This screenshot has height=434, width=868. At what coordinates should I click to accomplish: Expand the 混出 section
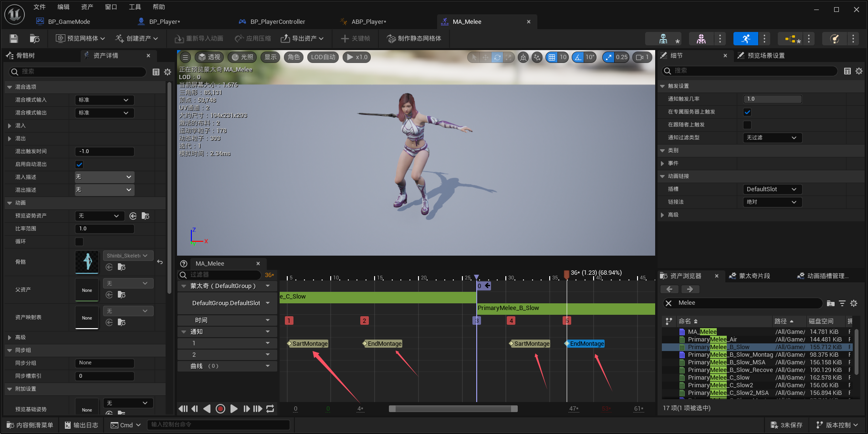coord(10,139)
